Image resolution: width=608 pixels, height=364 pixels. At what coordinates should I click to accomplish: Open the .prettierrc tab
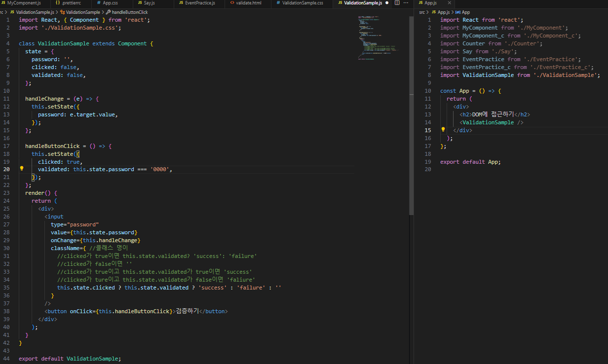click(71, 3)
